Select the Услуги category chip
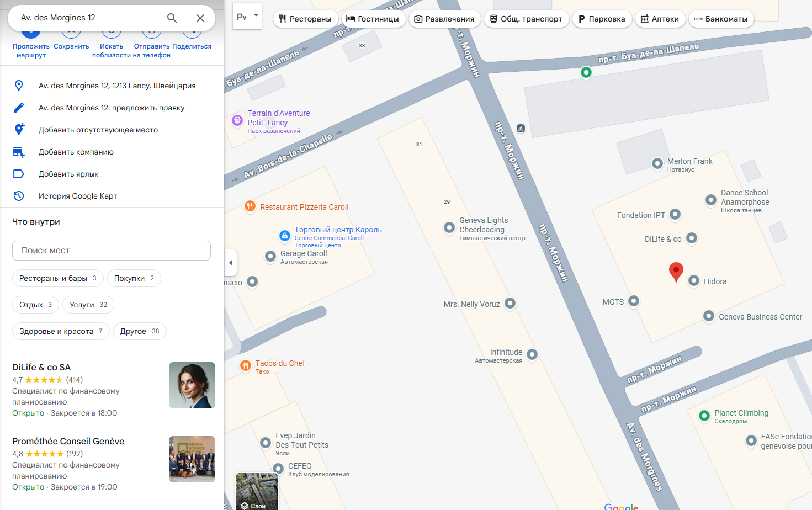Viewport: 812px width, 510px height. (x=88, y=305)
